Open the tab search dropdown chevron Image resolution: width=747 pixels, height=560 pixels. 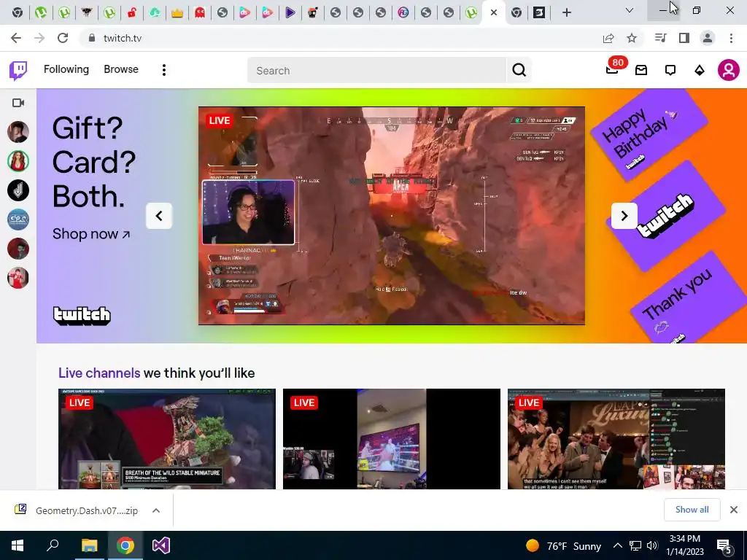[x=630, y=10]
